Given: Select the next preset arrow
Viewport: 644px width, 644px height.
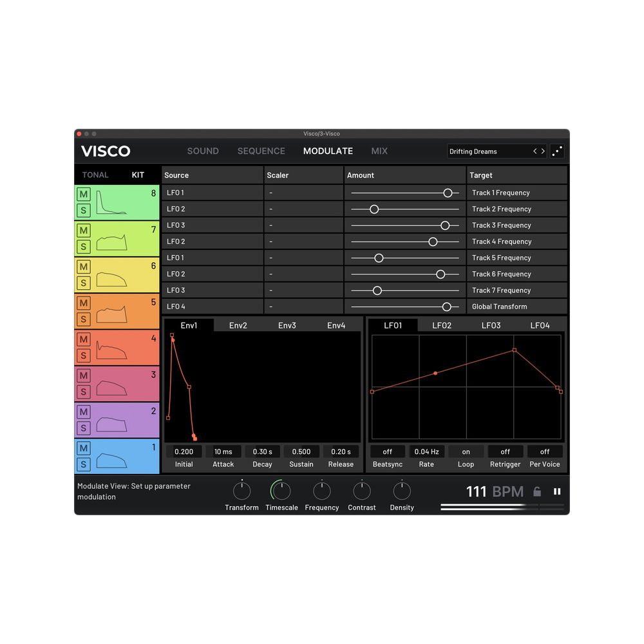Looking at the screenshot, I should point(543,151).
